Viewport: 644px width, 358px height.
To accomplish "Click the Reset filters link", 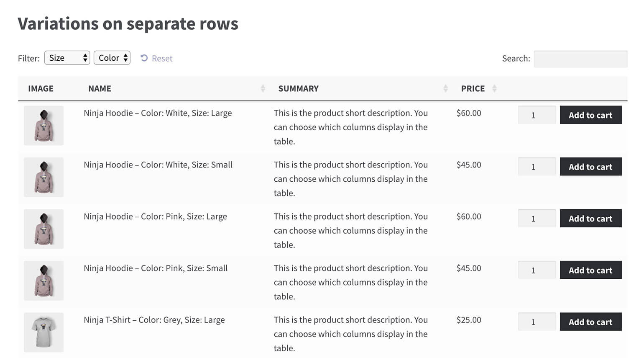I will [x=157, y=58].
